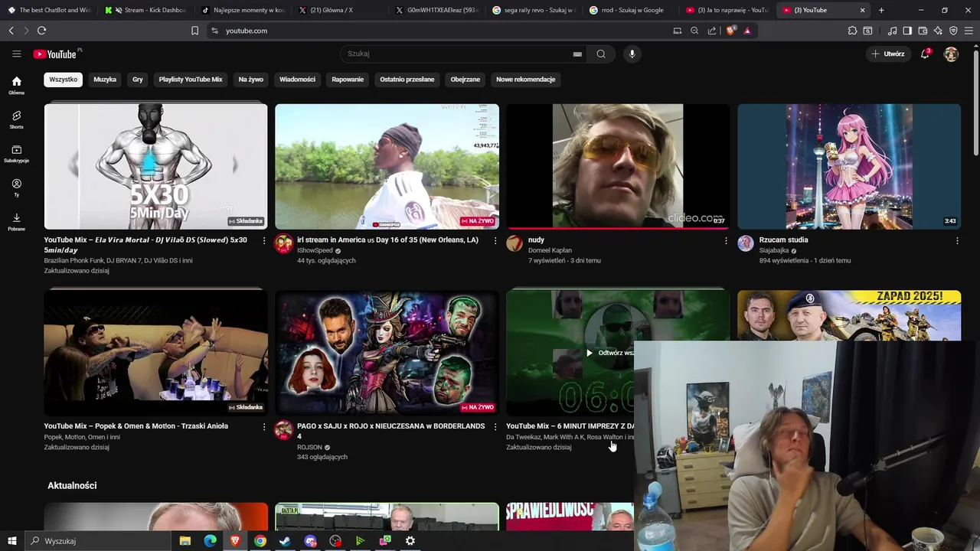This screenshot has width=980, height=551.
Task: Select the Ostatnio przesłane chip
Action: 407,80
